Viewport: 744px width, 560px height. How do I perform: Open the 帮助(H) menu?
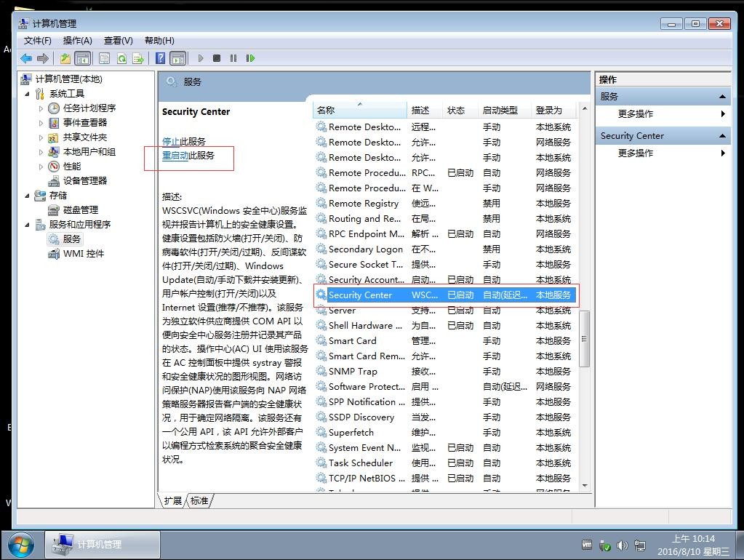click(x=159, y=41)
